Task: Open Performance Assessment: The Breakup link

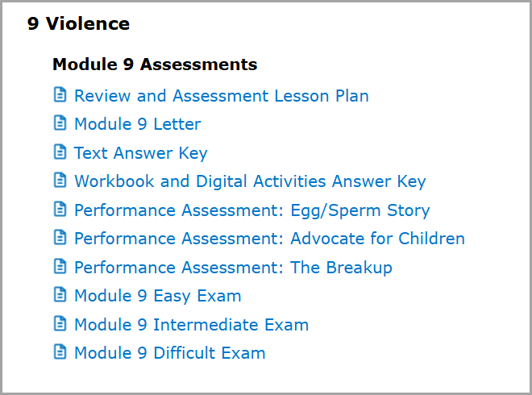Action: pyautogui.click(x=234, y=268)
